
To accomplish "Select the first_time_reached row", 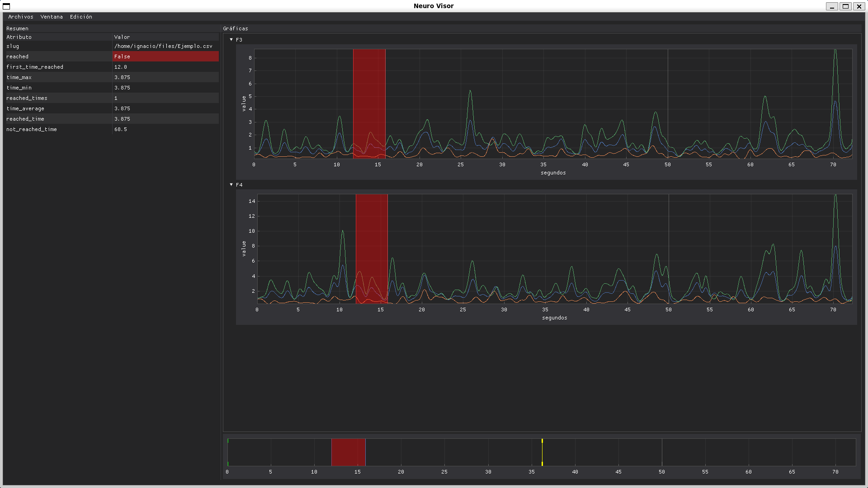I will point(35,67).
